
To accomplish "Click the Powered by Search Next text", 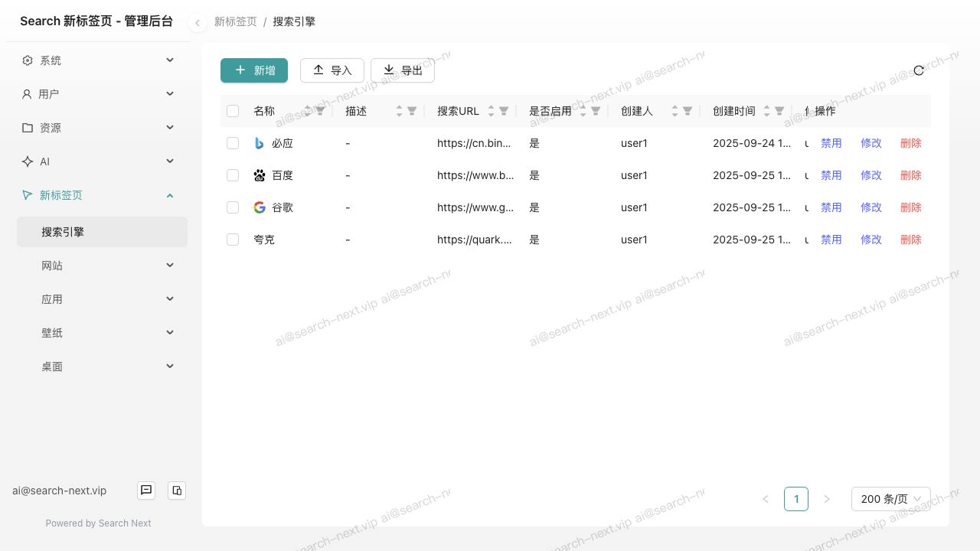I will point(98,523).
